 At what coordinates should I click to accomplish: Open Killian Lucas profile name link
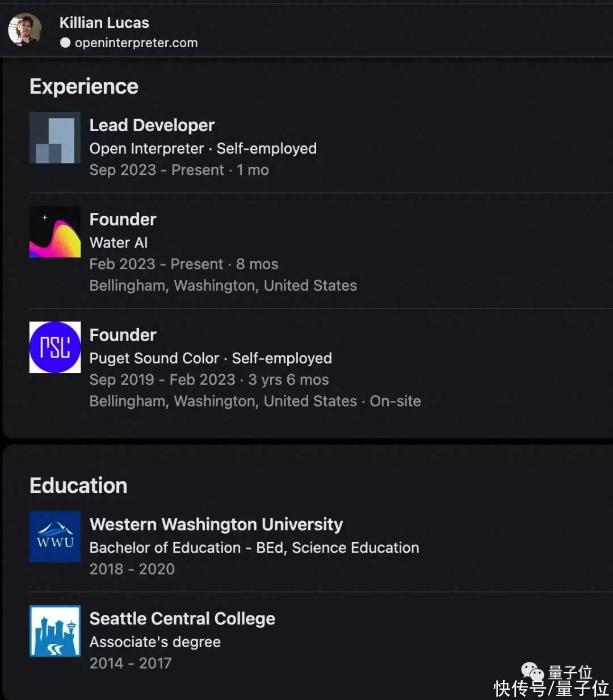(104, 23)
